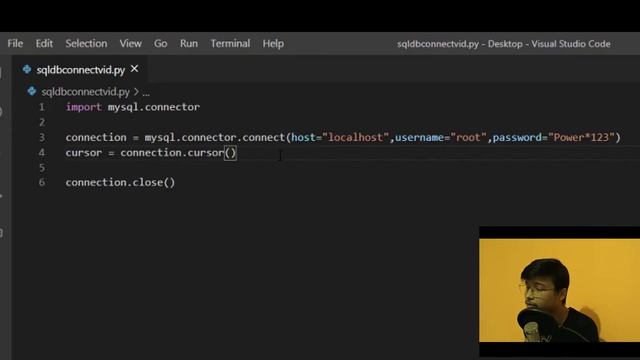Open the Go menu

click(160, 43)
